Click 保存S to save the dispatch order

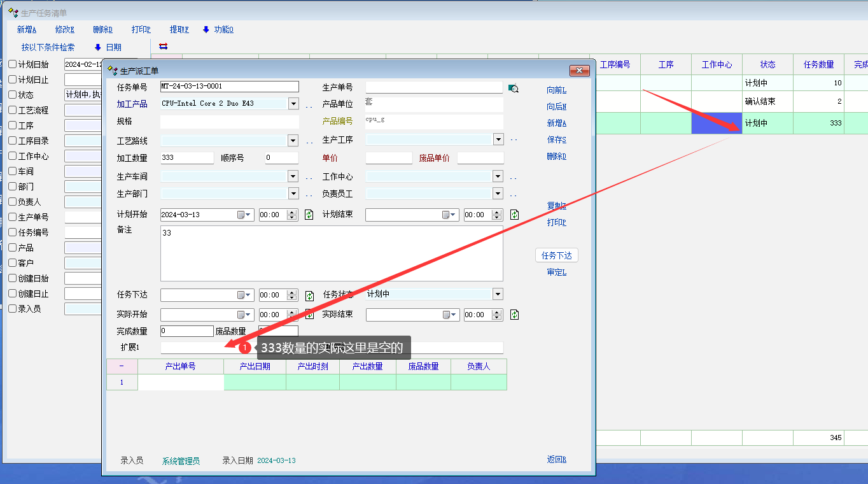point(556,139)
